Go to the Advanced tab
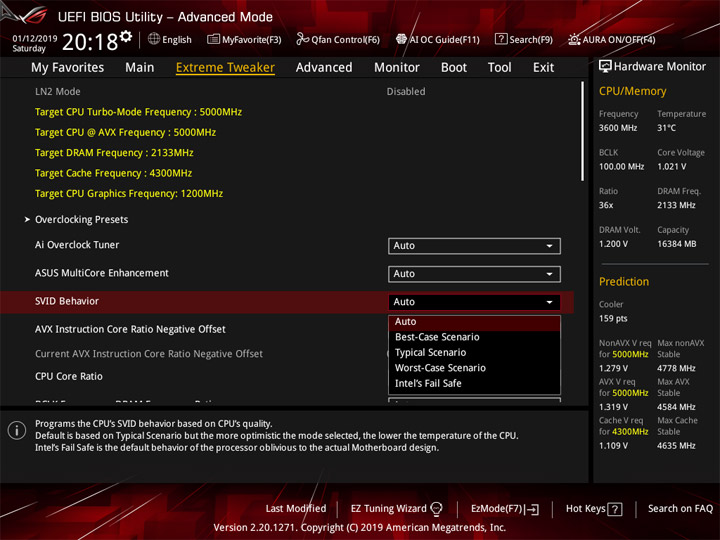This screenshot has width=720, height=540. coord(324,68)
